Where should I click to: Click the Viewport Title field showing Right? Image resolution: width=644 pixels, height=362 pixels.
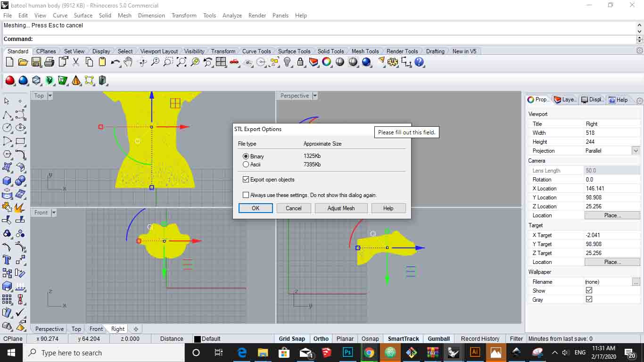(612, 124)
